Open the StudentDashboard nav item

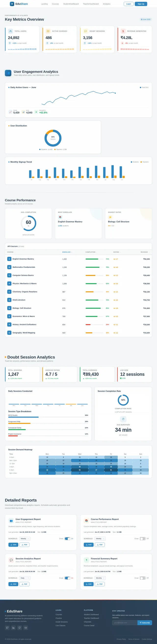[x=71, y=4]
